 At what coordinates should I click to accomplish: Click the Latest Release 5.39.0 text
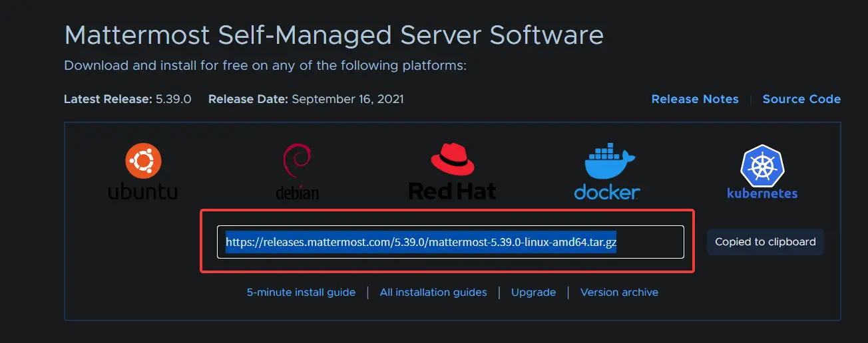(128, 99)
